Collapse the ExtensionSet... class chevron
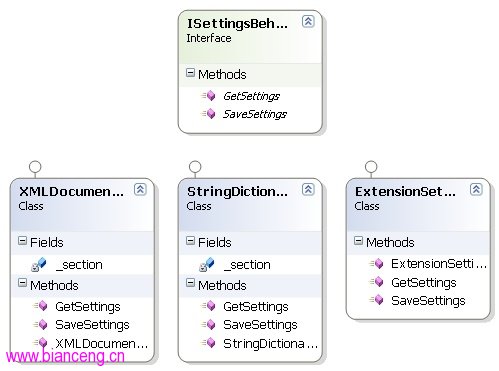 476,189
